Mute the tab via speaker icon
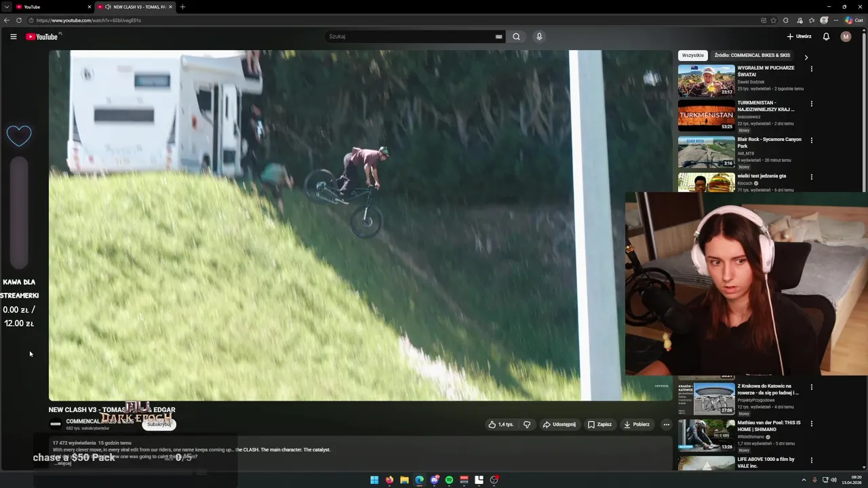The width and height of the screenshot is (868, 488). pyautogui.click(x=108, y=7)
